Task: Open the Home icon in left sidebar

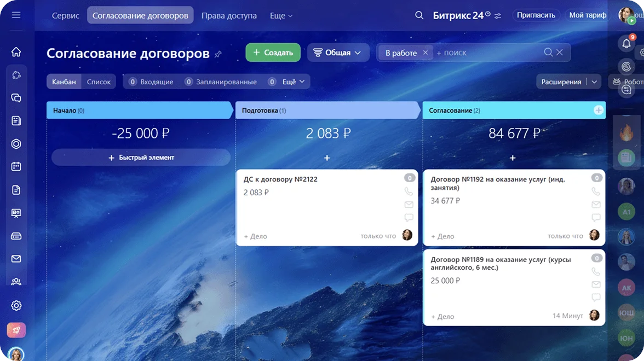Action: (x=16, y=51)
